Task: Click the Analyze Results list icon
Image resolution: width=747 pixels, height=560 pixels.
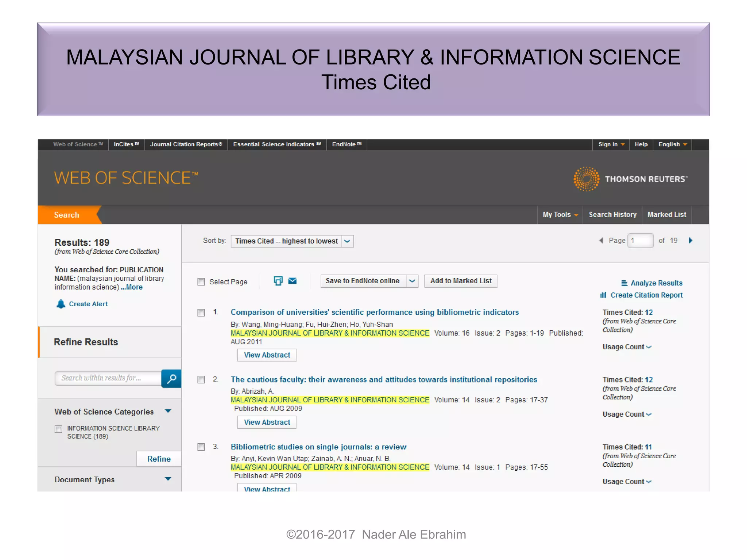Action: click(624, 283)
